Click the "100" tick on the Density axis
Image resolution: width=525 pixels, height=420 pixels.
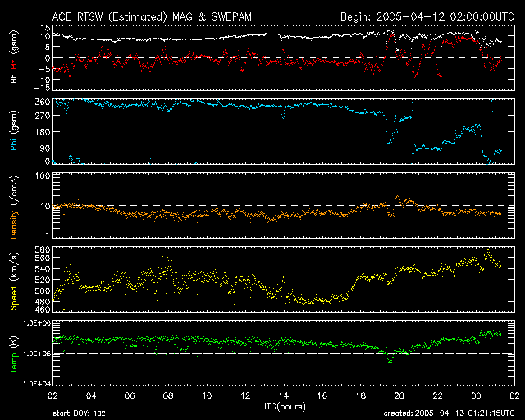43,176
